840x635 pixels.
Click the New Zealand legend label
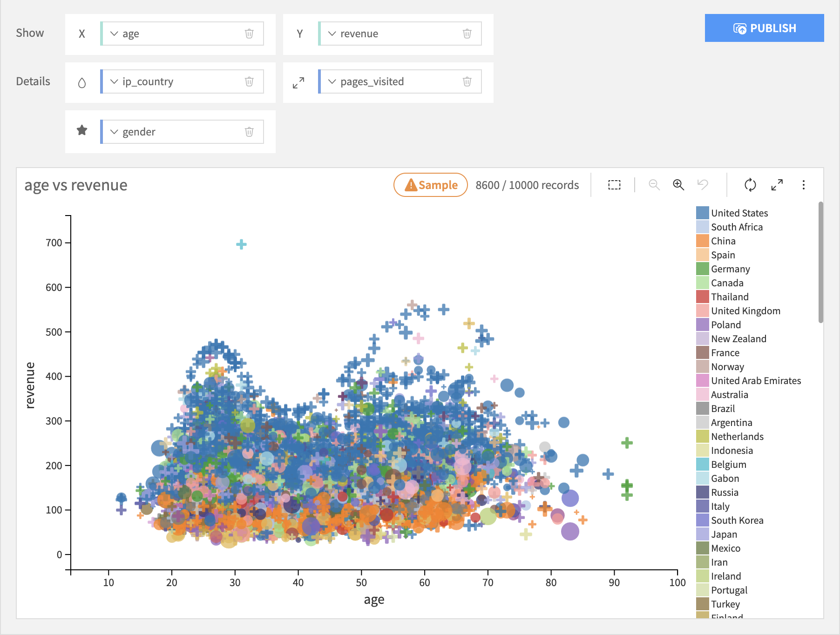[738, 338]
